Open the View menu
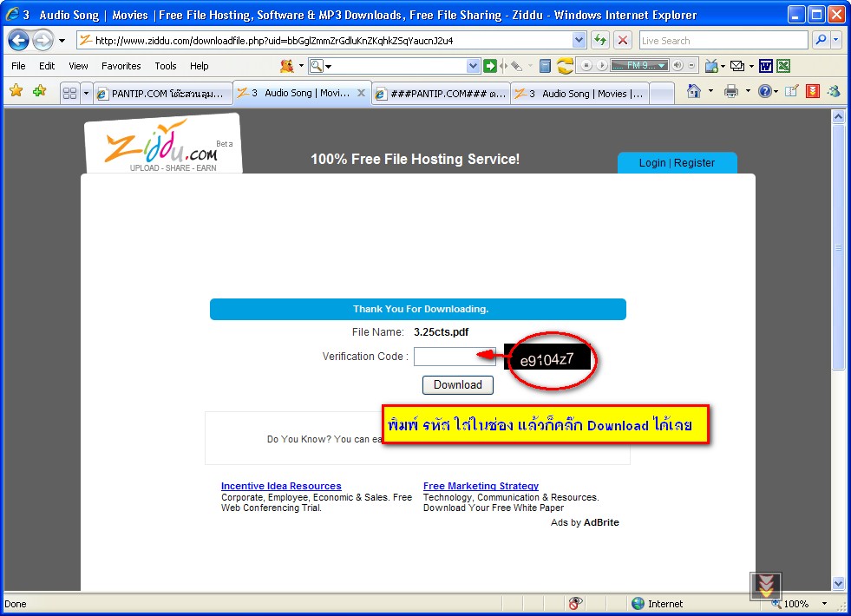851x616 pixels. (78, 66)
